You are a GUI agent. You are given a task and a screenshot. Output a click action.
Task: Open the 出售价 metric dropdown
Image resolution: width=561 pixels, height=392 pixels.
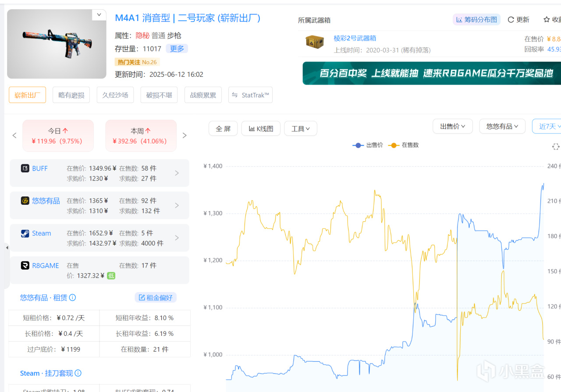(453, 126)
